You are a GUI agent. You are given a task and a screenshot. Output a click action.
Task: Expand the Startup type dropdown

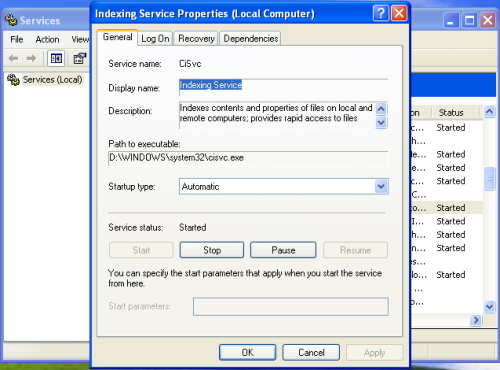[x=381, y=187]
